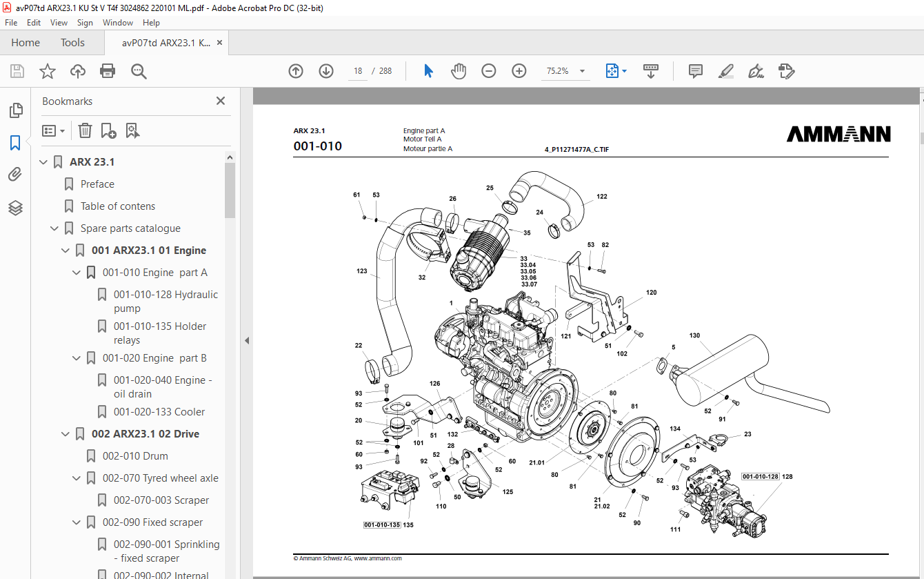The height and width of the screenshot is (579, 924).
Task: Open the File menu
Action: click(x=11, y=23)
